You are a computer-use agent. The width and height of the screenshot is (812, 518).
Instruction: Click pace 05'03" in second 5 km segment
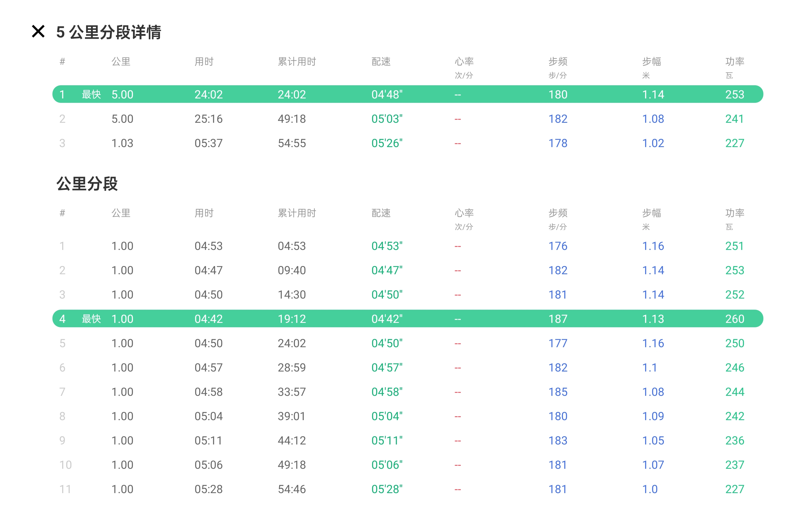tap(387, 119)
